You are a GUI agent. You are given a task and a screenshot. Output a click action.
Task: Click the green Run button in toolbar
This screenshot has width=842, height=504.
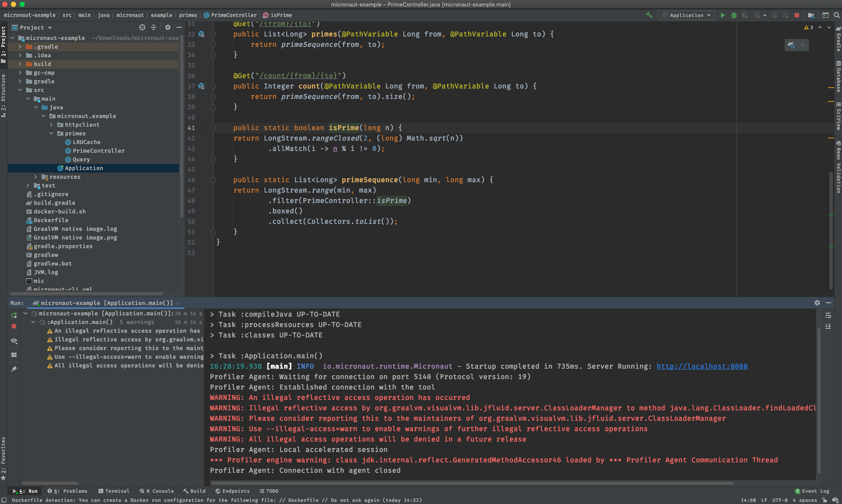click(x=723, y=15)
